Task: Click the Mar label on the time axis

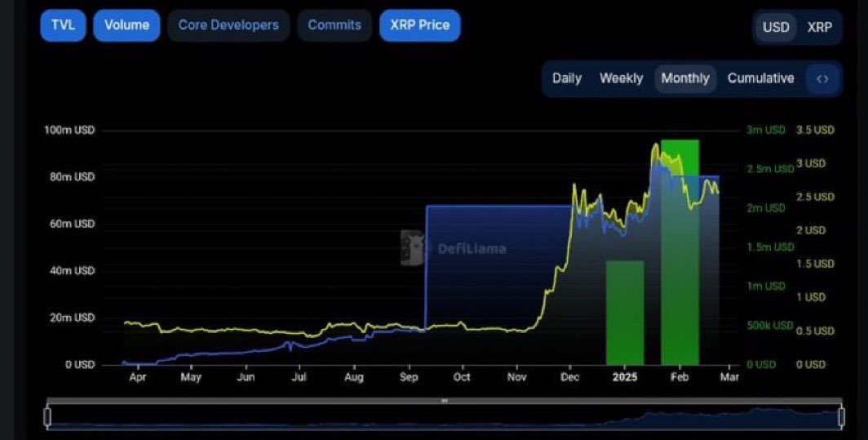Action: click(730, 377)
